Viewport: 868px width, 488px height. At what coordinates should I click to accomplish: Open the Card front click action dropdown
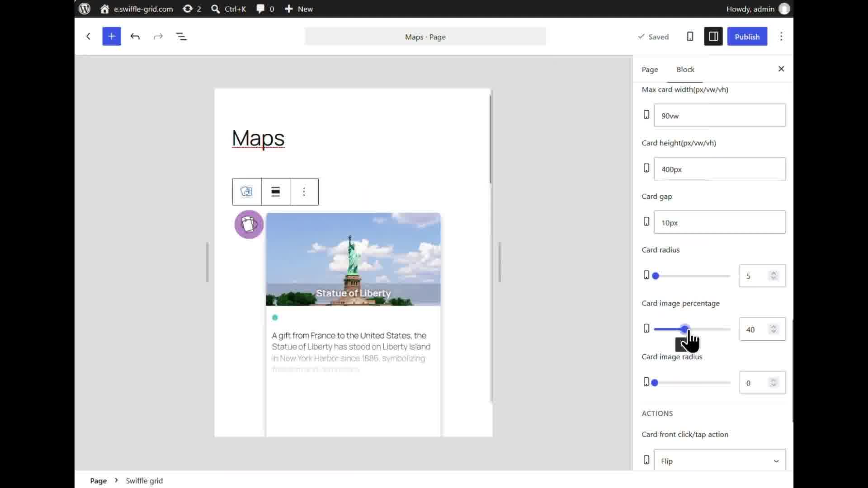(720, 460)
